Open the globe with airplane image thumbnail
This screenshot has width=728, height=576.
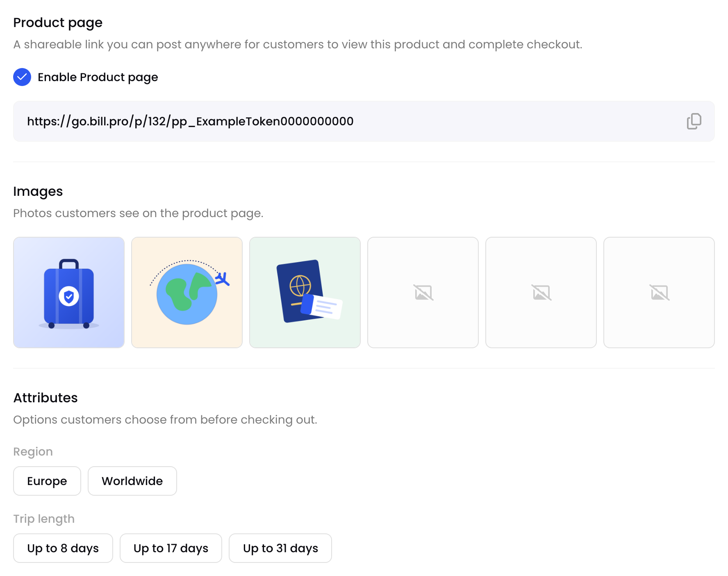tap(187, 293)
